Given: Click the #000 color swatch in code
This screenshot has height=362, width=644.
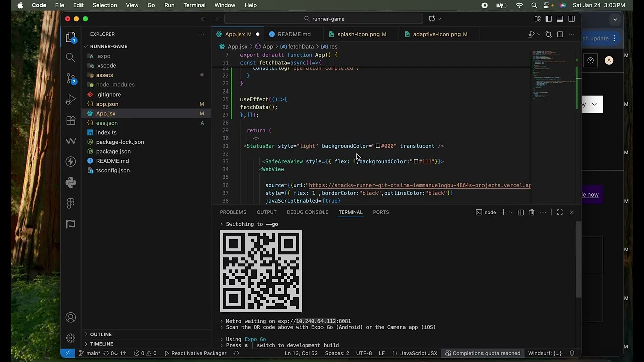Looking at the screenshot, I should click(x=378, y=146).
